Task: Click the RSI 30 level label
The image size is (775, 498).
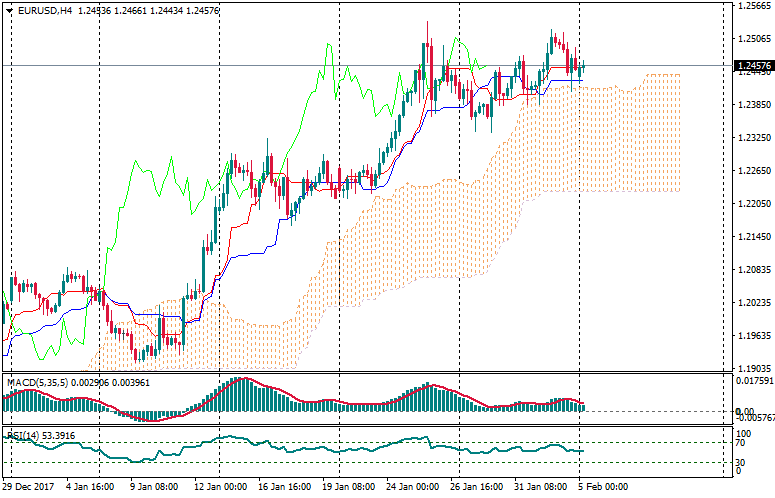Action: pyautogui.click(x=742, y=462)
